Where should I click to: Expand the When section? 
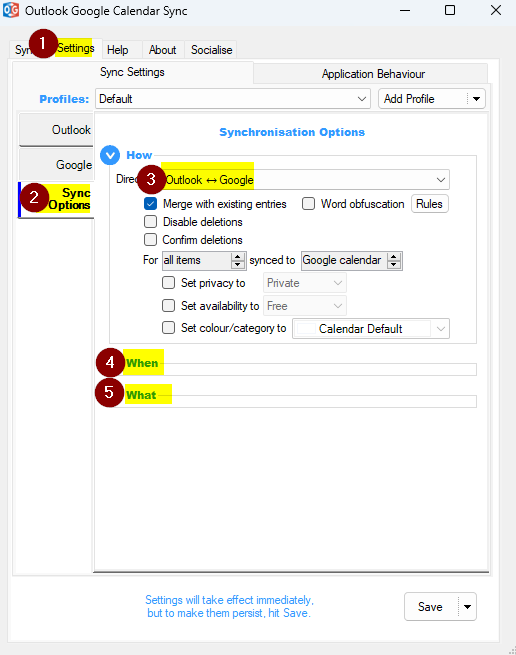(x=142, y=363)
